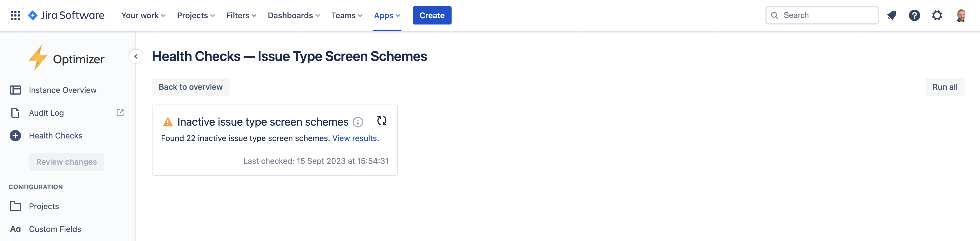
Task: Select the Apps menu item
Action: click(x=386, y=15)
